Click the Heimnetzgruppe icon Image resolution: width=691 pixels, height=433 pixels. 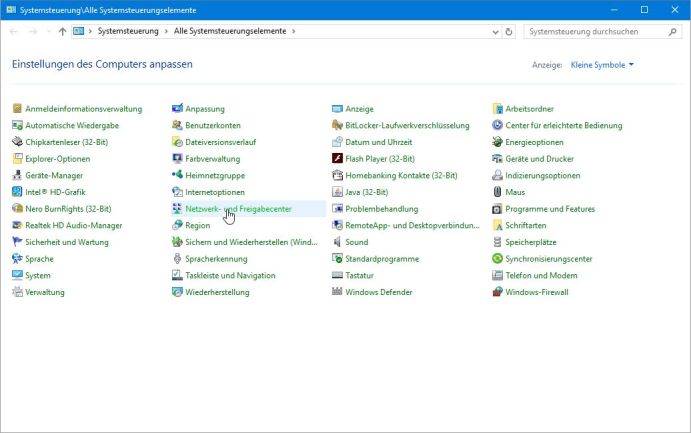pos(177,175)
